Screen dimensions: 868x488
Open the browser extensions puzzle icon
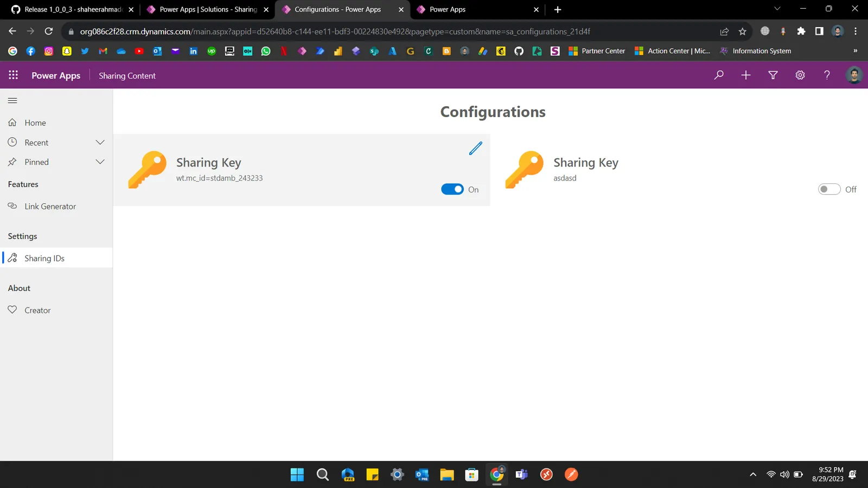[801, 31]
